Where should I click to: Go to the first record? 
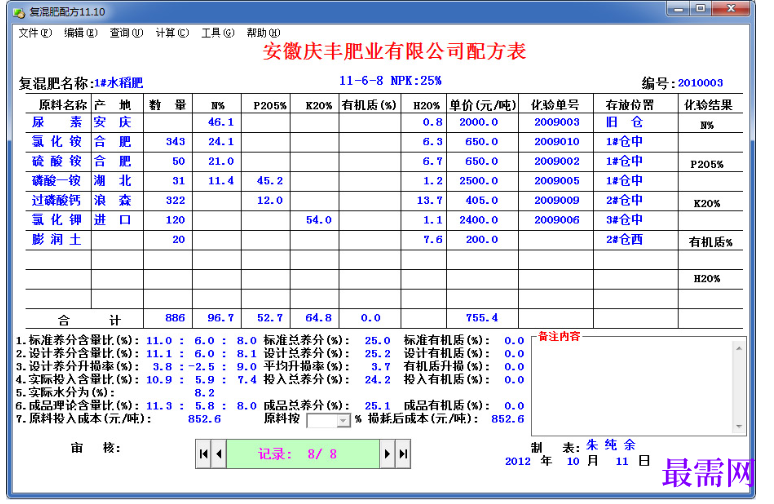tap(203, 454)
